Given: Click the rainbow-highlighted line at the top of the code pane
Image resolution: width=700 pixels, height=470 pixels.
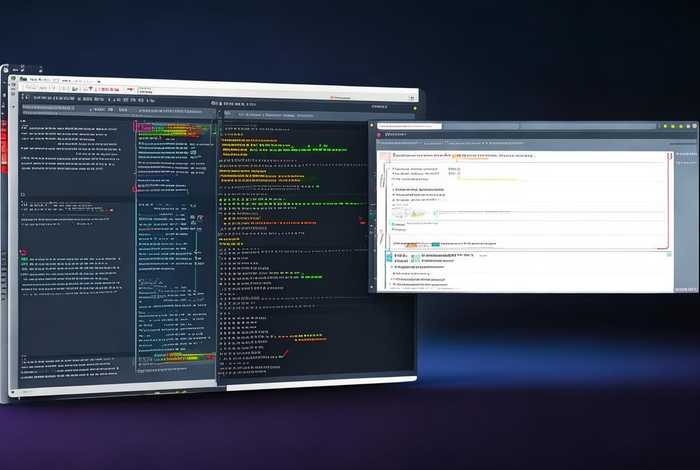Looking at the screenshot, I should pyautogui.click(x=175, y=129).
